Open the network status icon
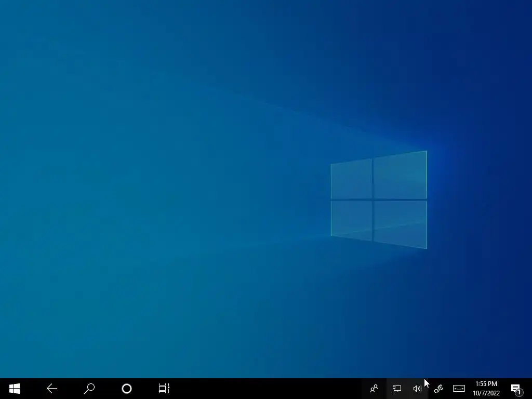Screen dimensions: 532x399 [x=396, y=389]
